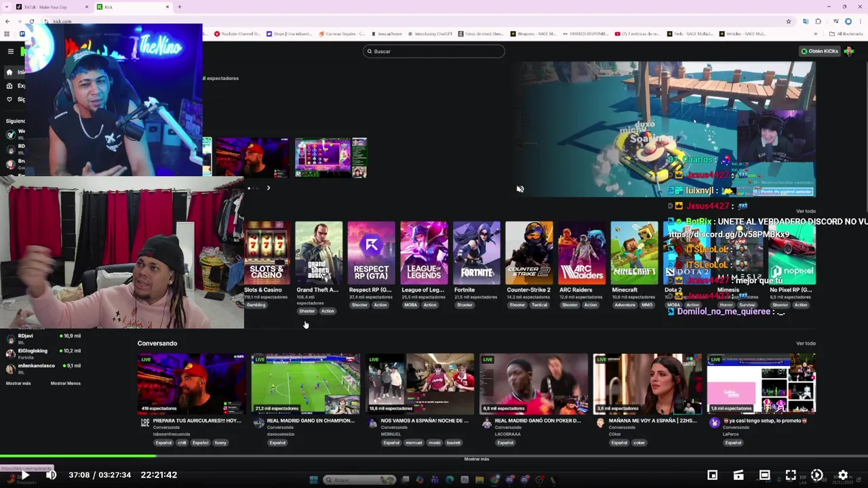Open the Grand Theft Auto category card
This screenshot has width=868, height=488.
[x=319, y=252]
